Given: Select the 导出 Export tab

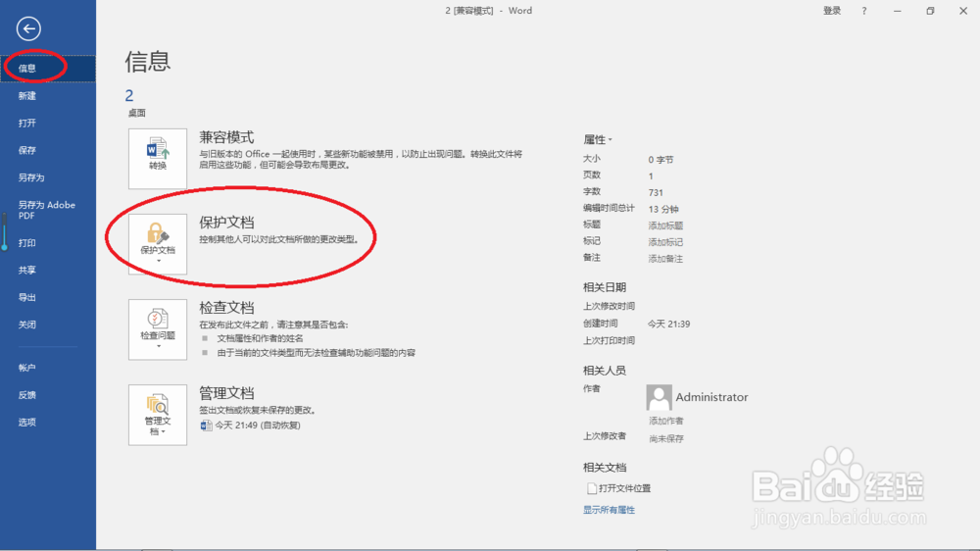Looking at the screenshot, I should pos(48,298).
